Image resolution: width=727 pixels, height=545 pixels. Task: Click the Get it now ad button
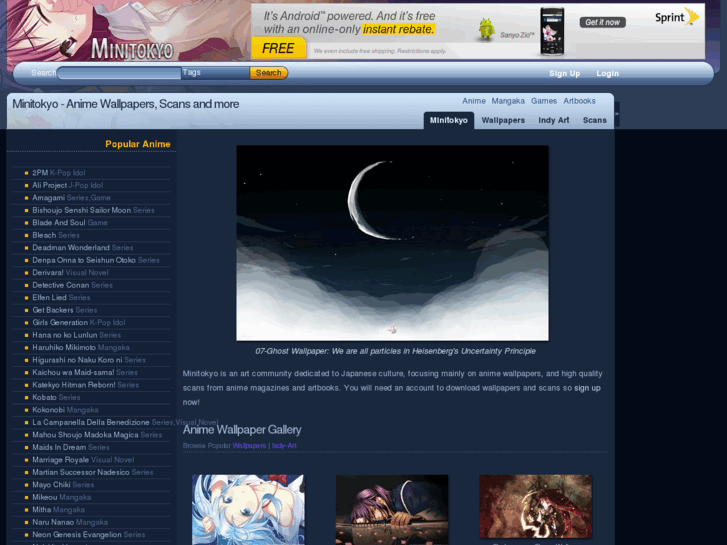click(x=602, y=22)
